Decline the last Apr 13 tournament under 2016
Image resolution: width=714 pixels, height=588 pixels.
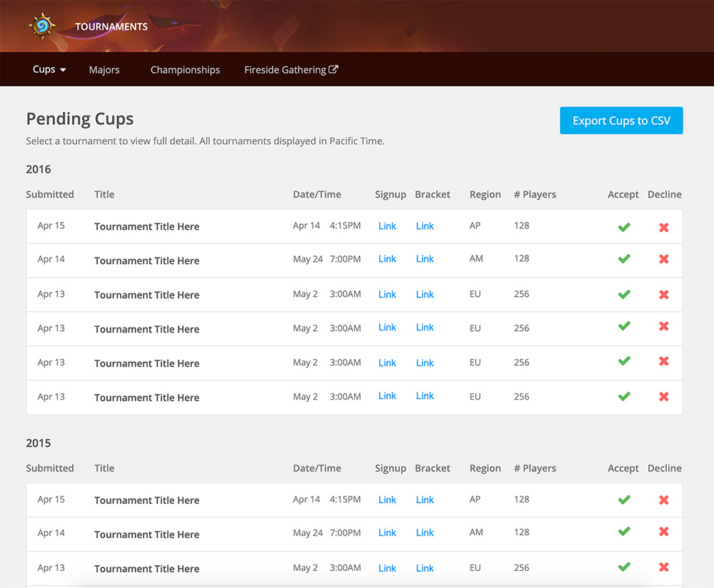tap(664, 397)
